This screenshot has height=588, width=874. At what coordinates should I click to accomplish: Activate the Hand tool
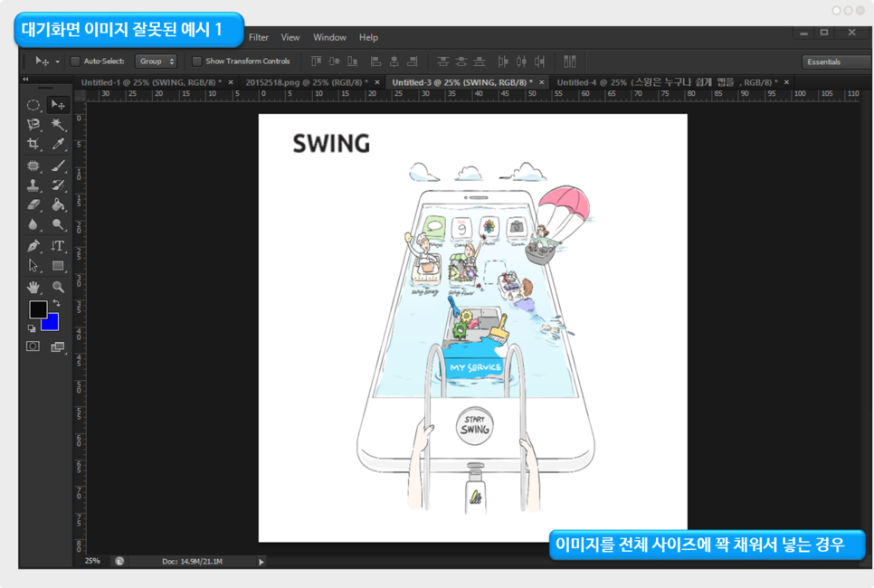tap(33, 287)
